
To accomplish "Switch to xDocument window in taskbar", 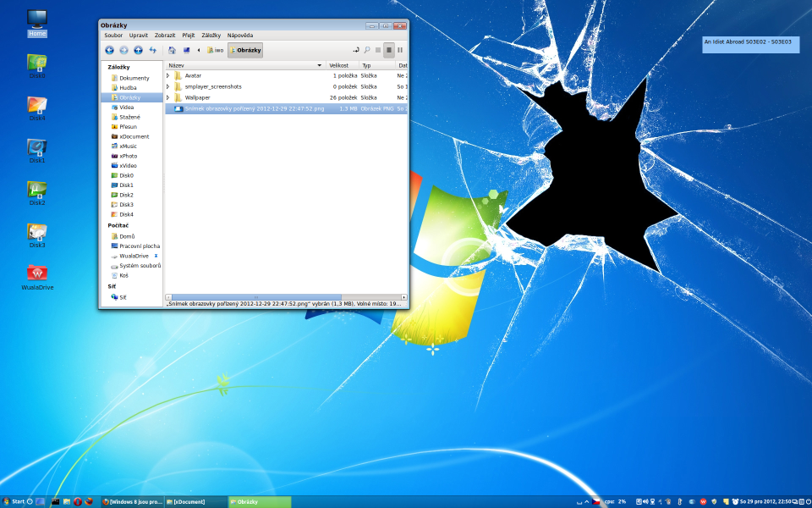I will pyautogui.click(x=195, y=502).
